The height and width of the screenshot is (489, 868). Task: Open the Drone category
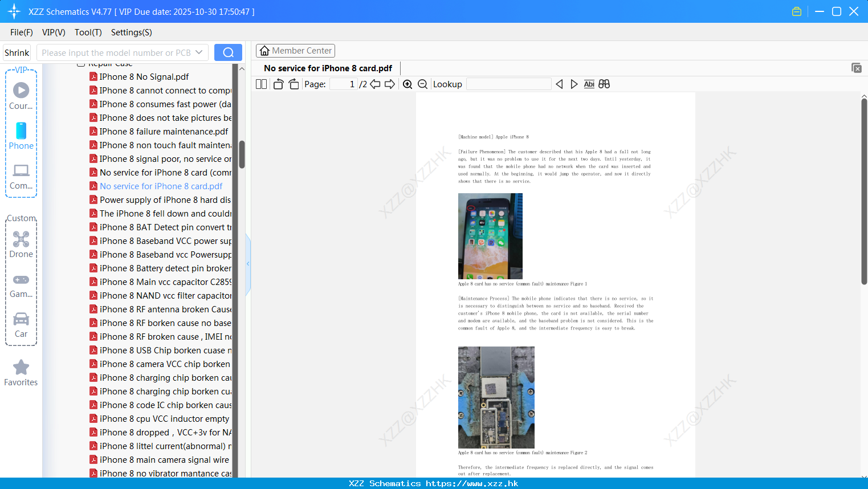pyautogui.click(x=21, y=244)
